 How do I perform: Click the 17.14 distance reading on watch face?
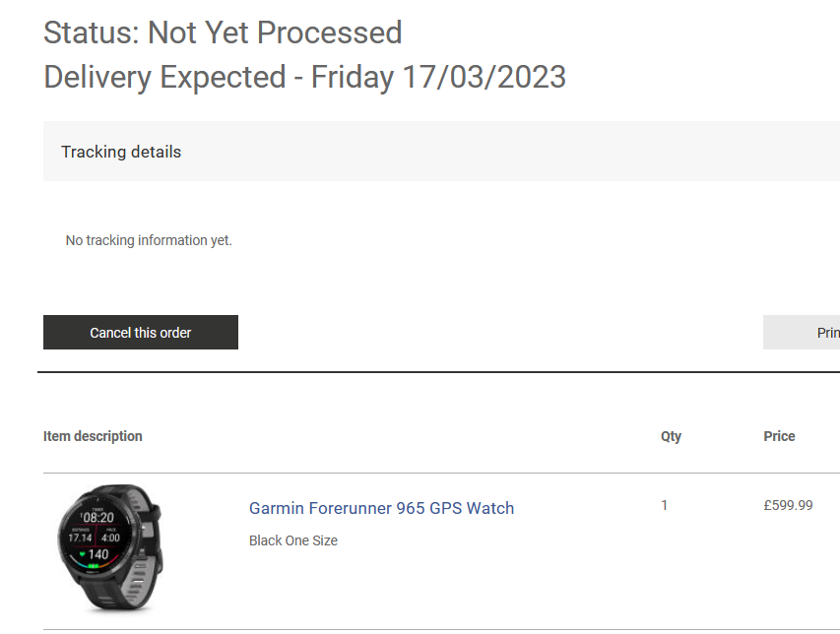(x=80, y=538)
